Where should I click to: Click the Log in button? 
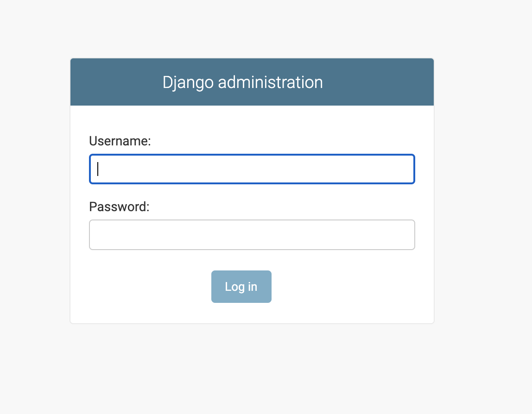tap(241, 287)
